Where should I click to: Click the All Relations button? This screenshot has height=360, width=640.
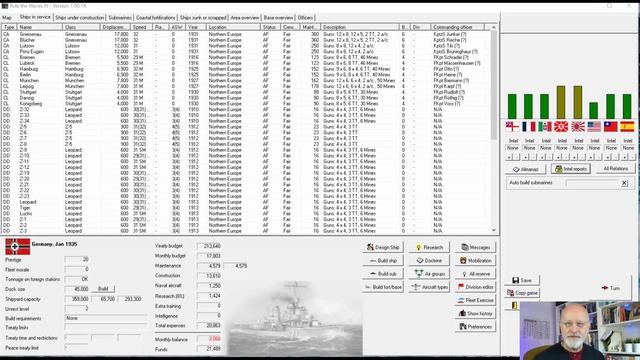(616, 169)
